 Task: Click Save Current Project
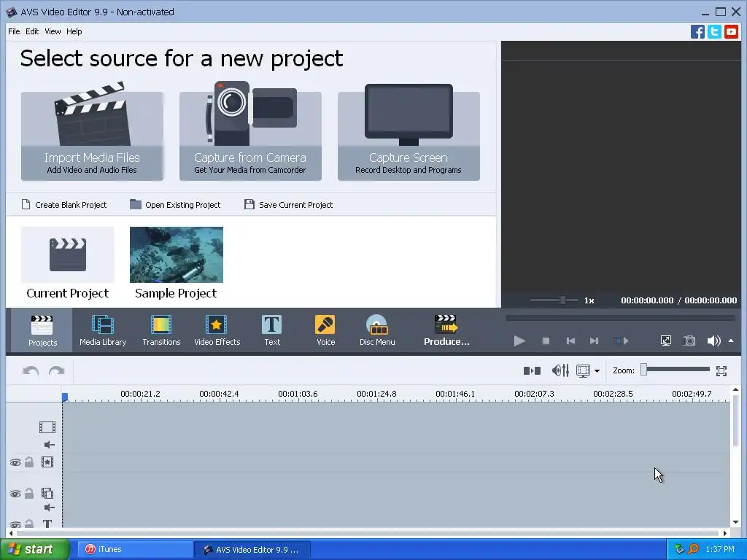[289, 205]
